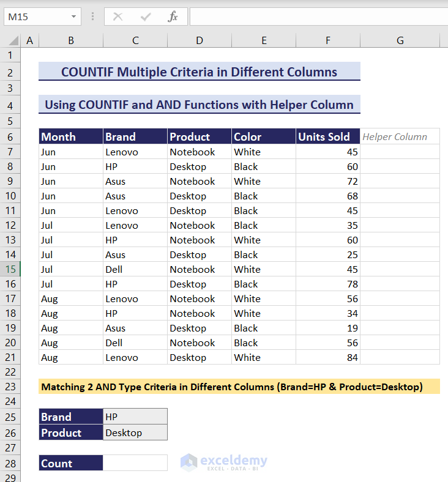Click the Insert Function fx icon
This screenshot has width=448, height=482.
pos(173,17)
